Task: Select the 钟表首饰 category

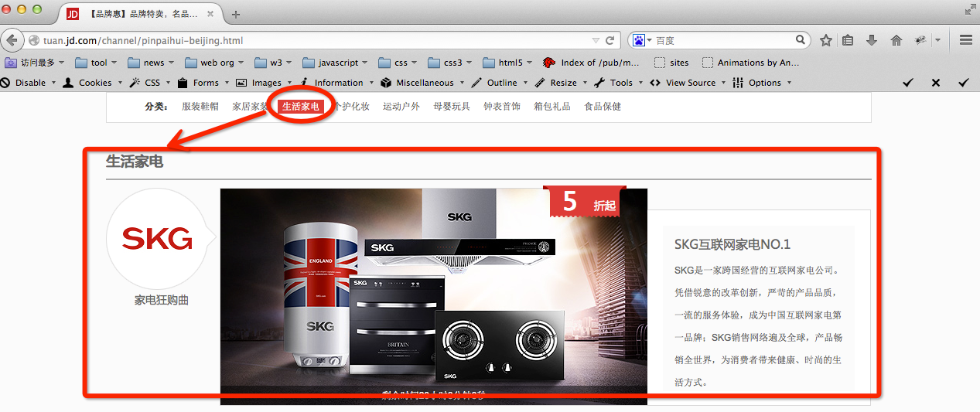Action: pyautogui.click(x=502, y=107)
